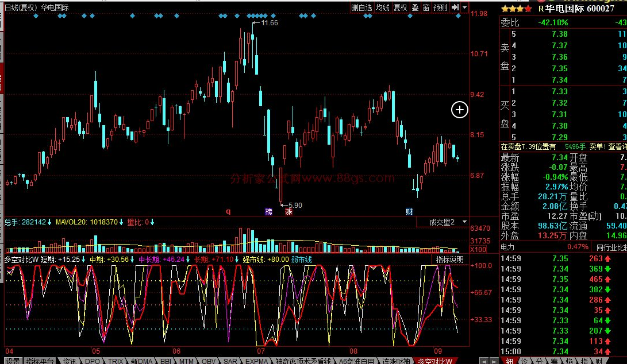Toggle the 预测 forecast option
This screenshot has width=627, height=364.
click(440, 7)
